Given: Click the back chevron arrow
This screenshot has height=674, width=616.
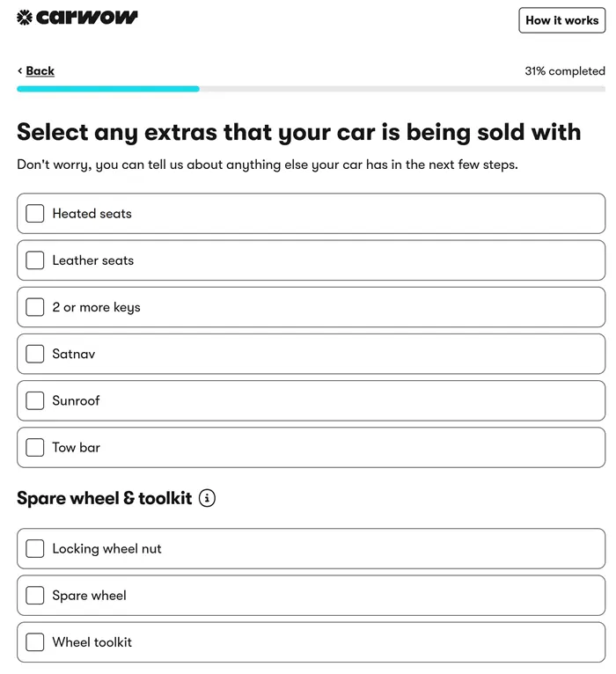Looking at the screenshot, I should point(19,70).
